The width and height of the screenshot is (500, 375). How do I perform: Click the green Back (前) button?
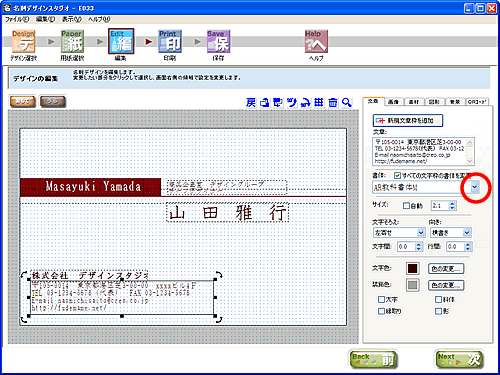point(374,359)
